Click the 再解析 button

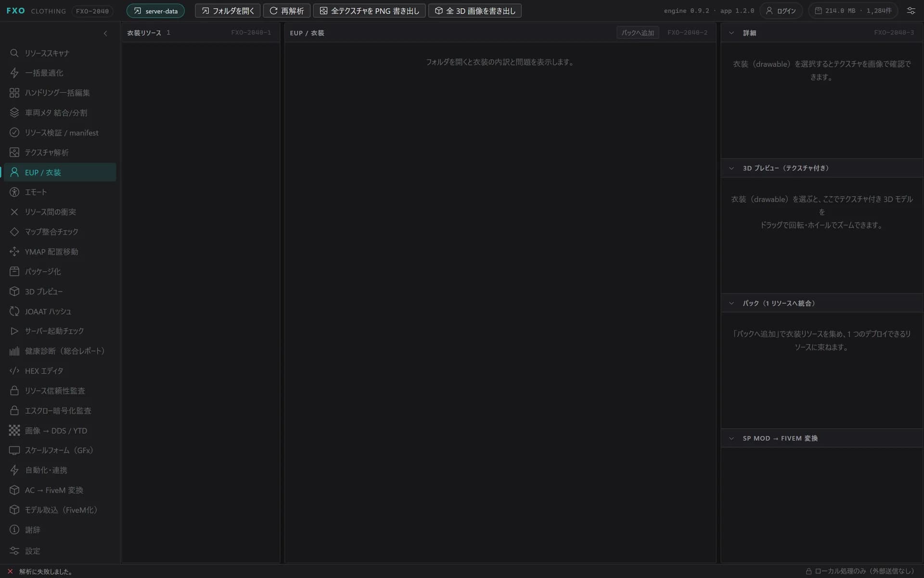(x=287, y=11)
